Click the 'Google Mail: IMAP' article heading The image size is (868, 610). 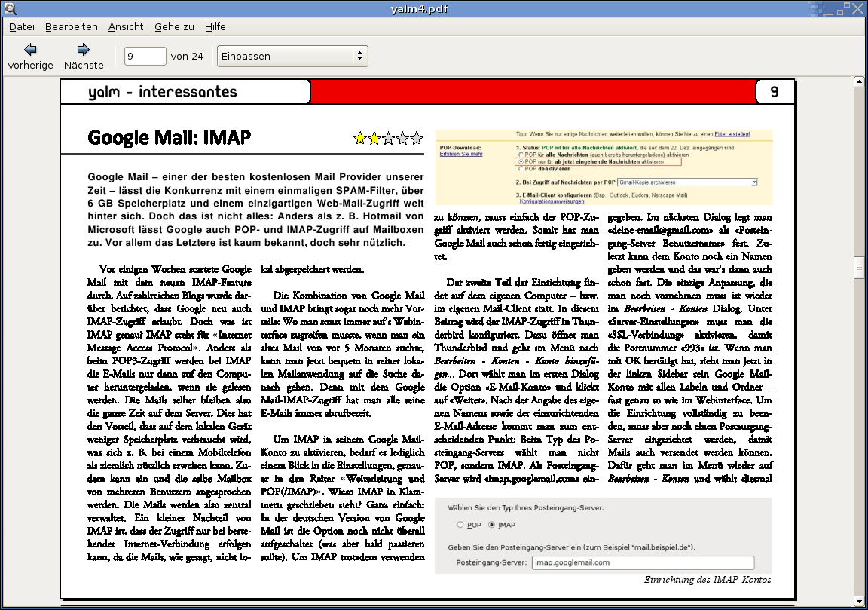170,137
